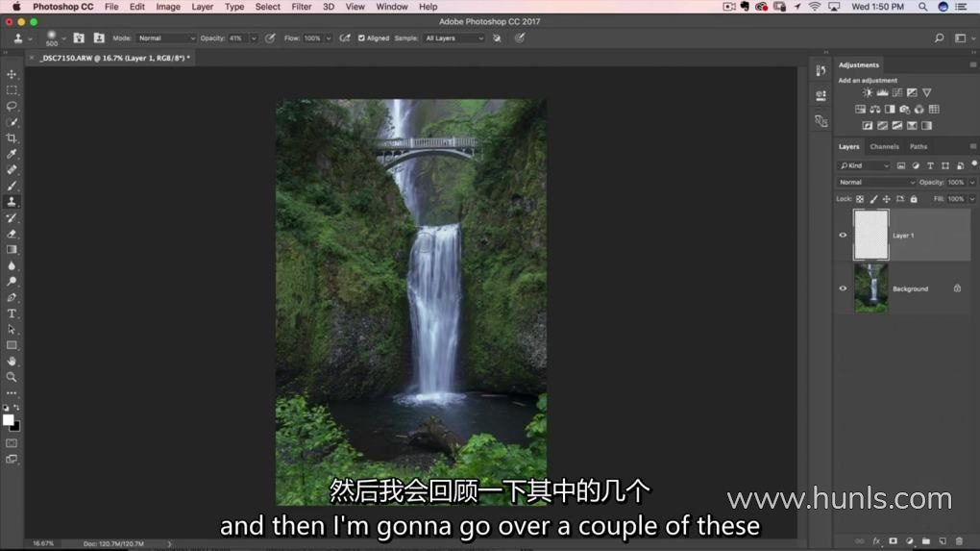The height and width of the screenshot is (551, 980).
Task: Open the Flow dropdown arrow
Action: pyautogui.click(x=329, y=38)
